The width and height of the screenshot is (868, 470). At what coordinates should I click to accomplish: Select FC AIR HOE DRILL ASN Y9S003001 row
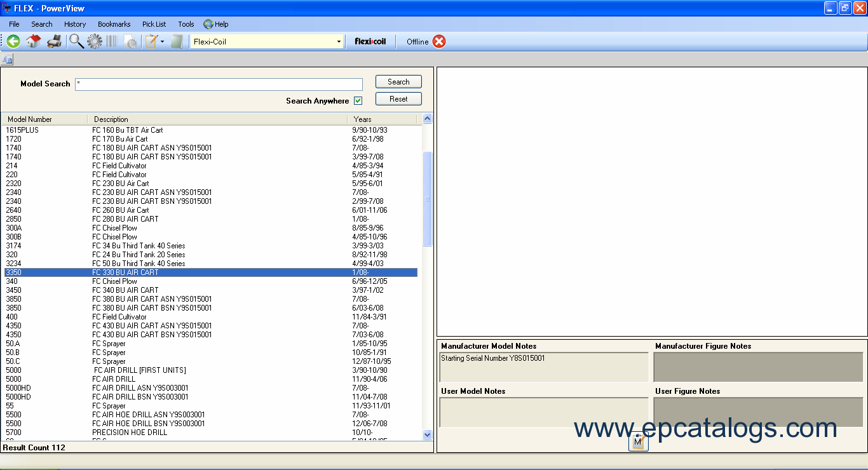[211, 415]
